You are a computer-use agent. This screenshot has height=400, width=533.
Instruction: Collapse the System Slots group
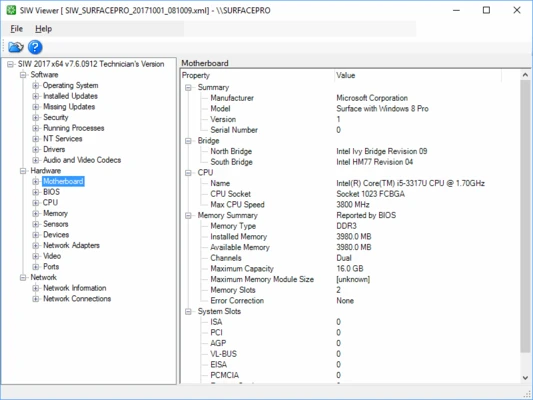188,312
